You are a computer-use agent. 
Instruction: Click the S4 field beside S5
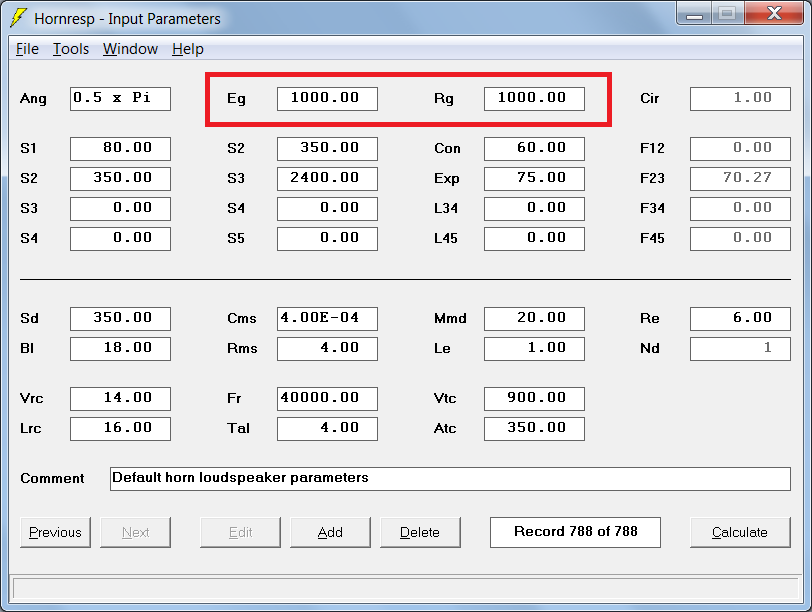click(x=120, y=239)
